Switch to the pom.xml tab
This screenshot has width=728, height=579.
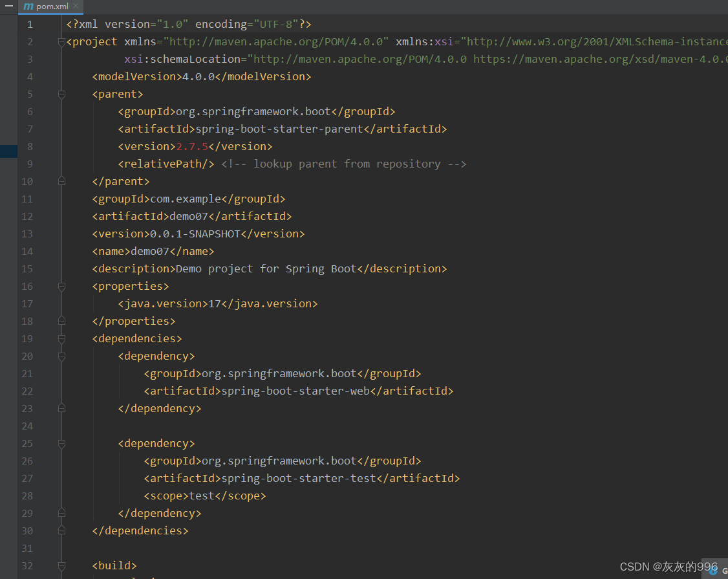50,6
